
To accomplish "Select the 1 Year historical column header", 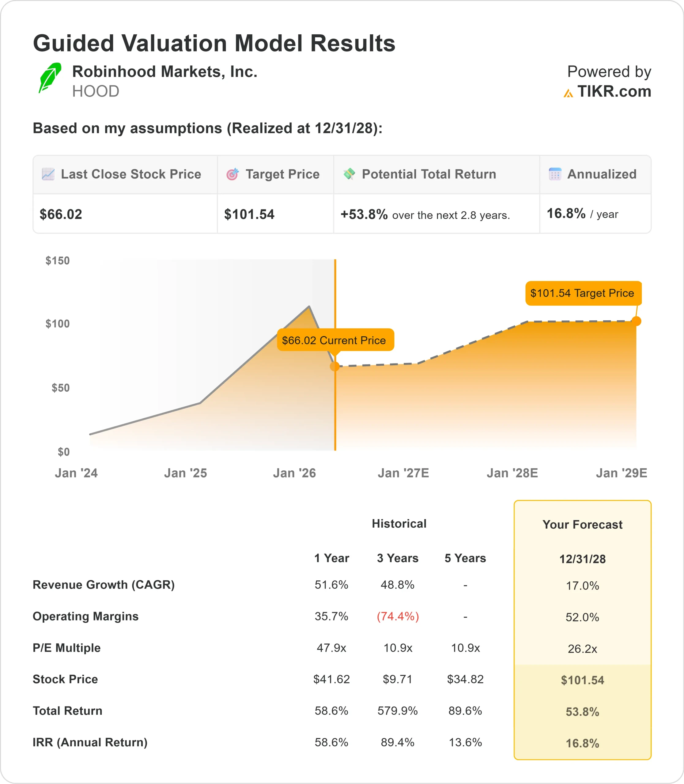I will (331, 558).
